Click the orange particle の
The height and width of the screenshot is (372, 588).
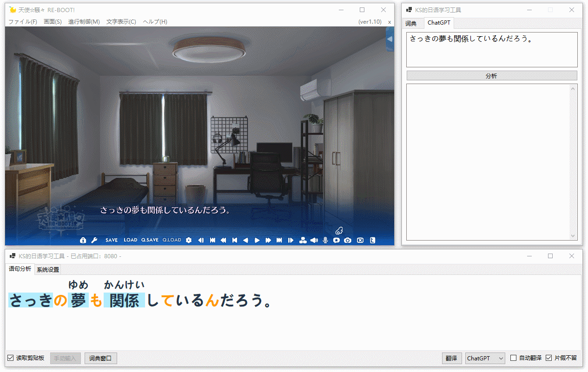pos(60,300)
